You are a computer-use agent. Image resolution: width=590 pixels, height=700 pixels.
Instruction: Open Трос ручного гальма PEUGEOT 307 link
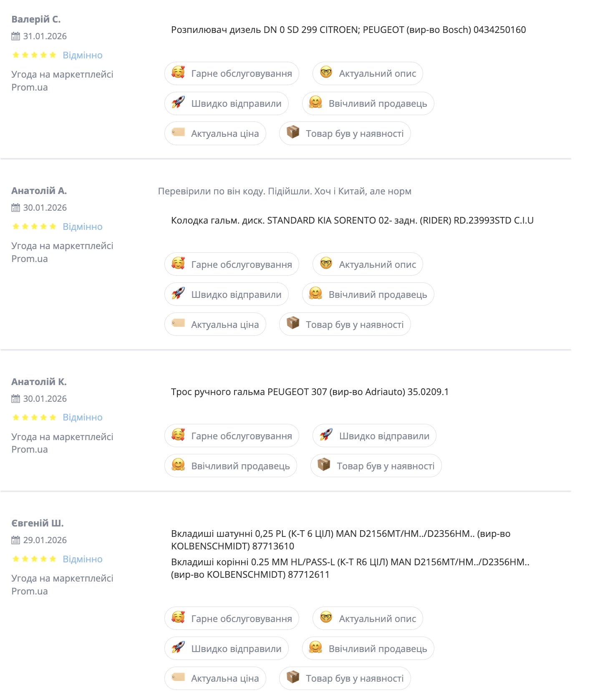pyautogui.click(x=310, y=392)
